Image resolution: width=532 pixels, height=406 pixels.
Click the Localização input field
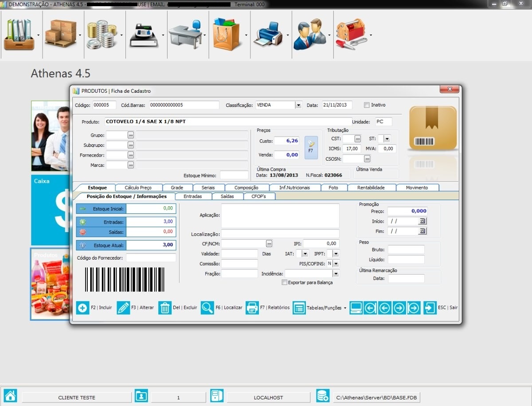coord(280,234)
